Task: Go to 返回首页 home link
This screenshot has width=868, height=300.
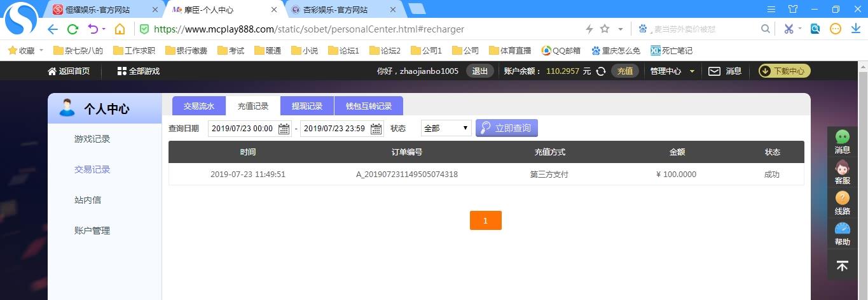Action: (x=69, y=71)
